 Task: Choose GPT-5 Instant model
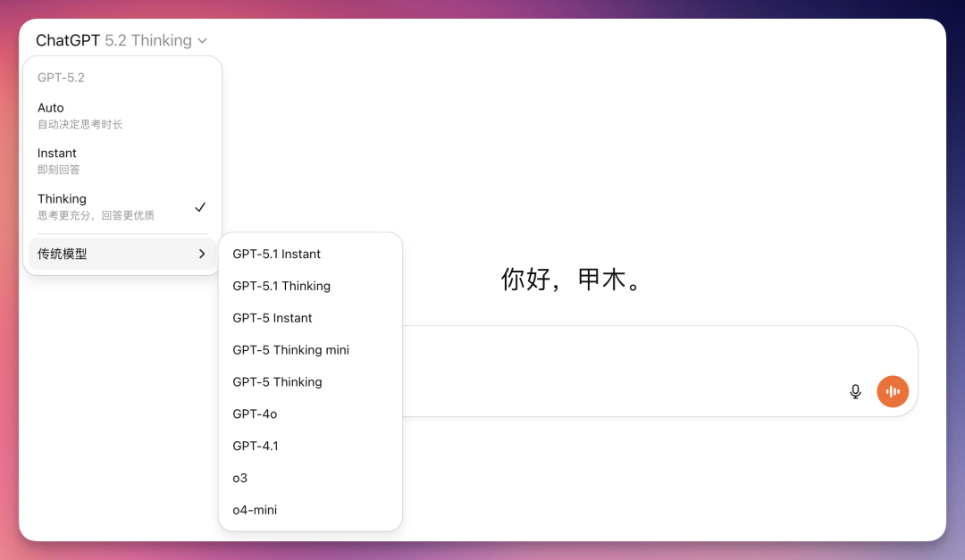273,318
